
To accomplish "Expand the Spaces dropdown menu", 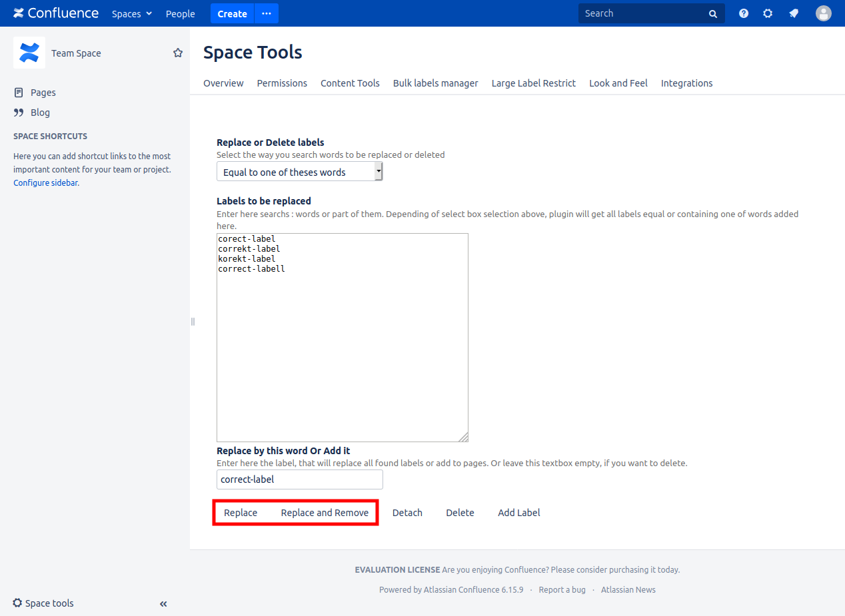I will 132,14.
